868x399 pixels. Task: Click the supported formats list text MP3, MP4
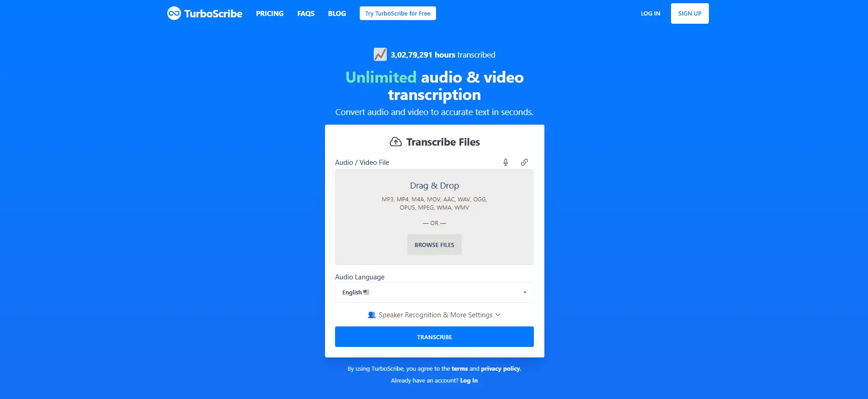pos(434,203)
